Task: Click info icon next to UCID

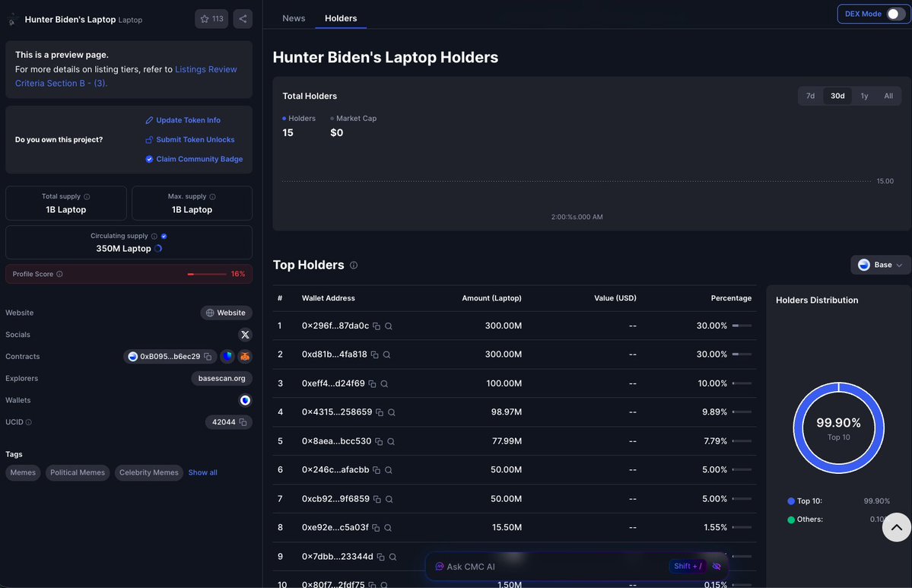Action: click(x=28, y=422)
